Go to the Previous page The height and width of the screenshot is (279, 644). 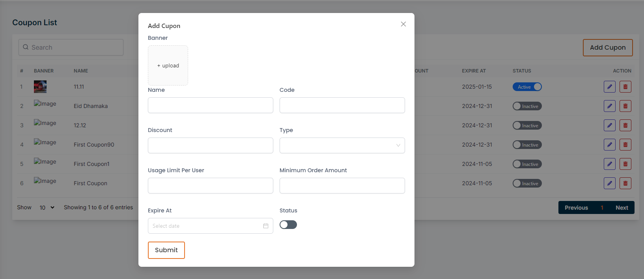pos(576,208)
